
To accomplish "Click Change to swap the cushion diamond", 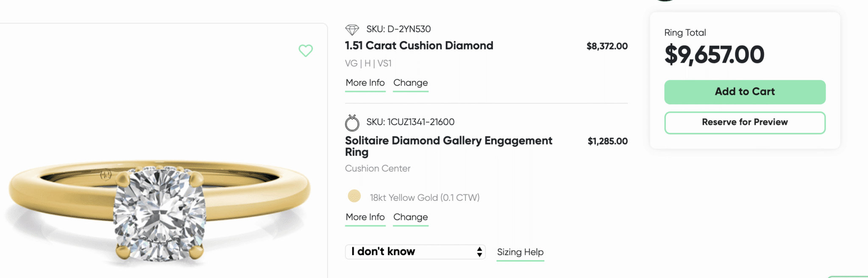I will click(x=410, y=83).
